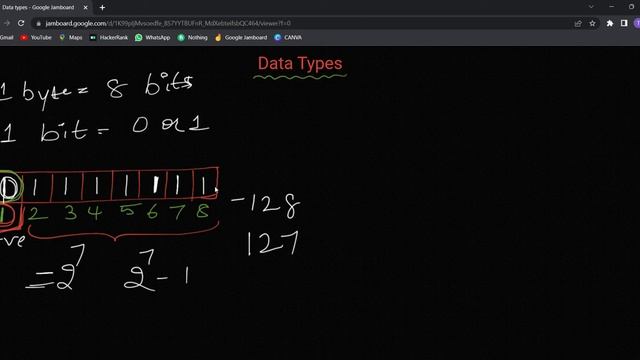640x360 pixels.
Task: Reload the Jamboard page
Action: pyautogui.click(x=21, y=23)
